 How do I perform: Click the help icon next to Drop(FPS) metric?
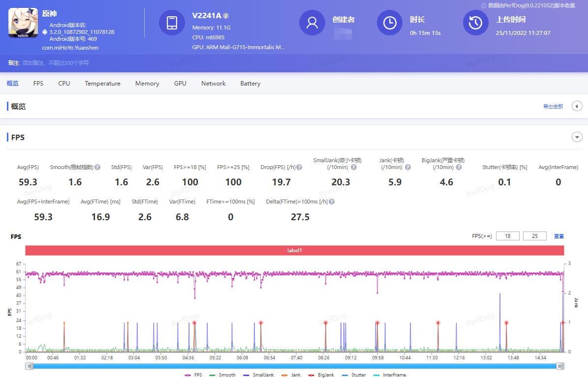[x=298, y=167]
